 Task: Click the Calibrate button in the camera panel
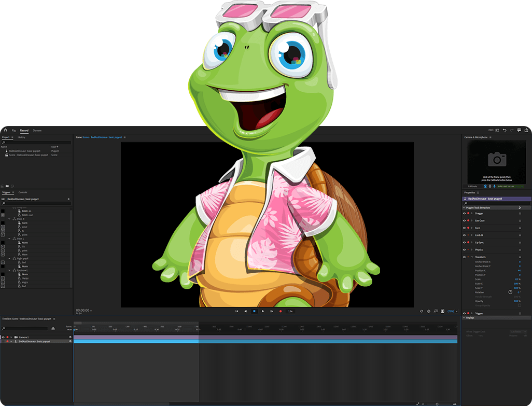pyautogui.click(x=472, y=186)
